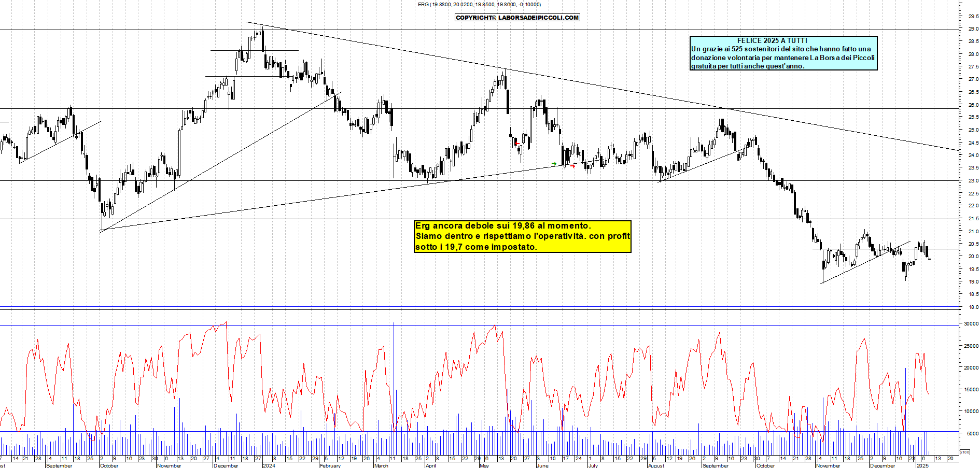This screenshot has height=468, width=980.
Task: Click the 'gratuita per tutti anche quest'anno.' line
Action: click(x=748, y=66)
